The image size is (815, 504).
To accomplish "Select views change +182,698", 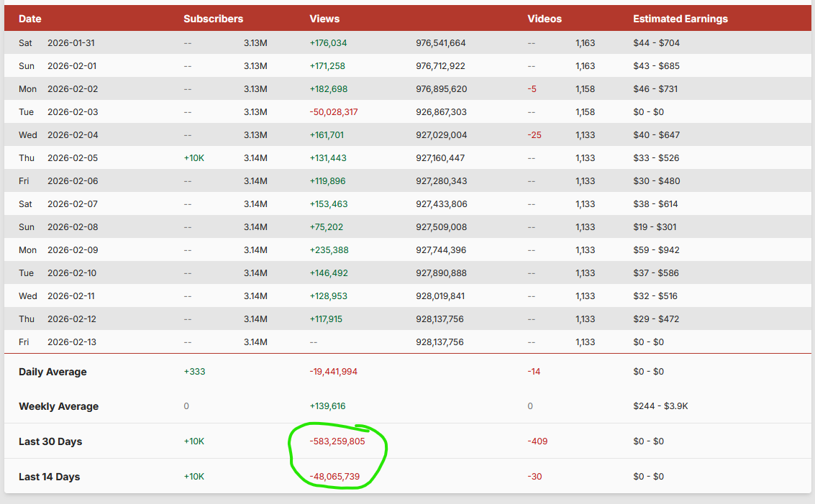I will click(329, 89).
